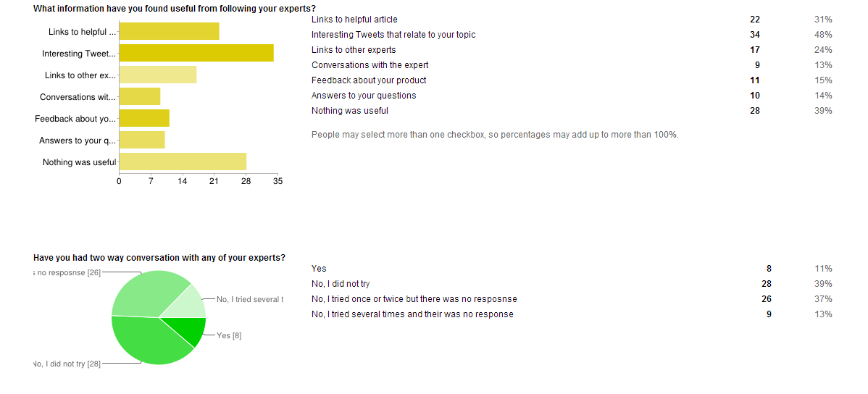Click the 'Yes [8]' pie chart label

click(x=229, y=335)
